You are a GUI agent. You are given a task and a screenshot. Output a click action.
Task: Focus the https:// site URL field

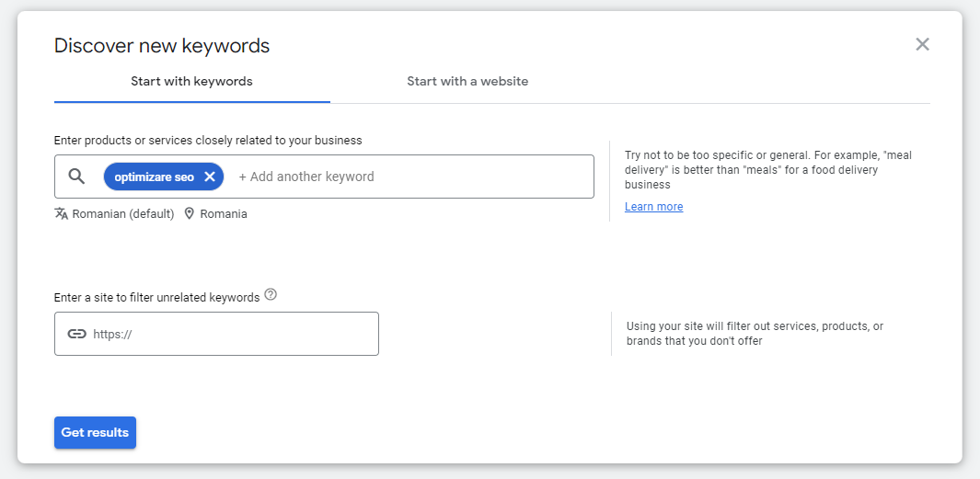click(x=230, y=334)
